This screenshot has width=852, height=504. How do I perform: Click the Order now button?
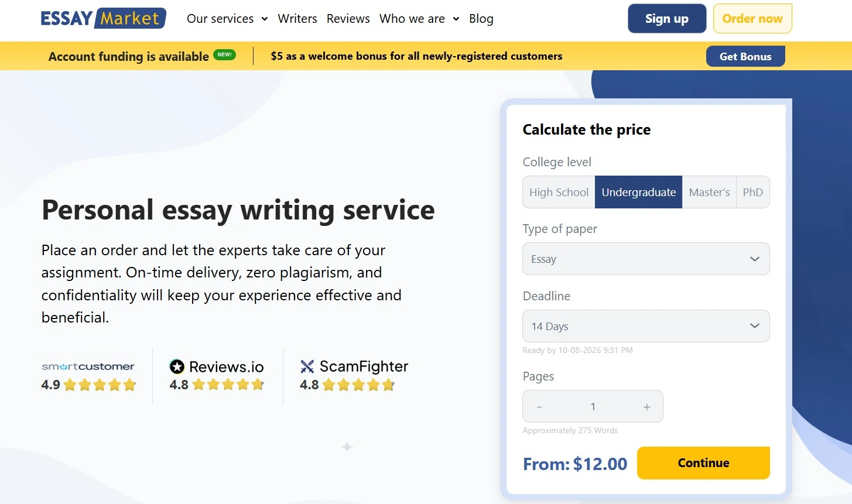tap(752, 19)
